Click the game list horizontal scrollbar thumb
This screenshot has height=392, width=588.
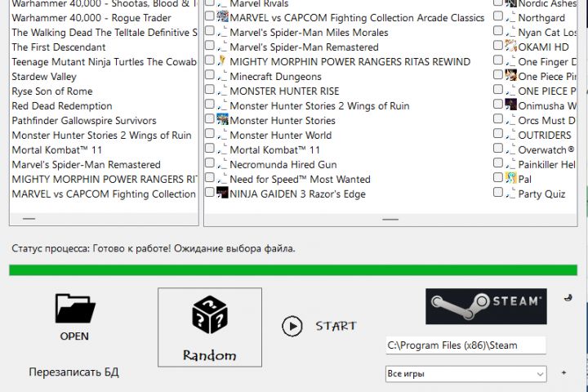(390, 219)
